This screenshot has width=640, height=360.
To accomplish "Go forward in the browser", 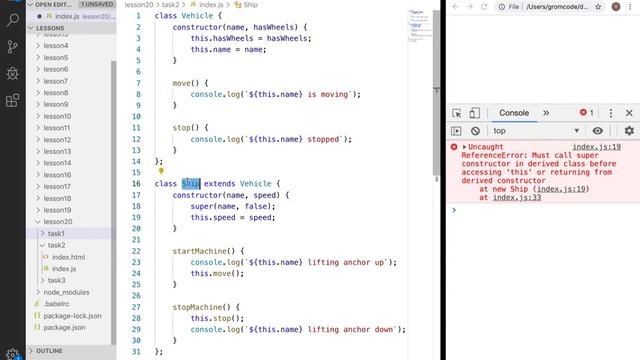I will (x=469, y=7).
